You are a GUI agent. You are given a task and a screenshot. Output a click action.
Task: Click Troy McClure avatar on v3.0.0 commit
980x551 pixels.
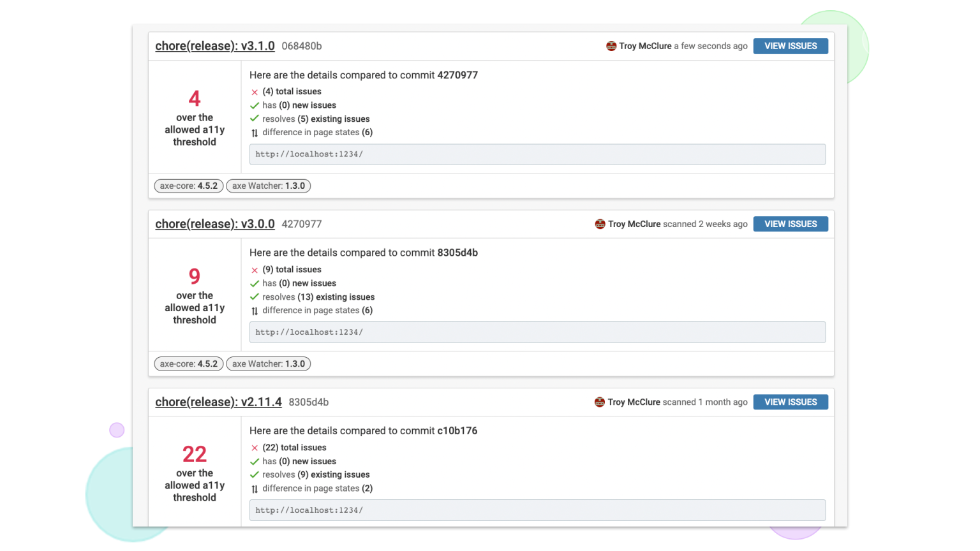coord(600,224)
